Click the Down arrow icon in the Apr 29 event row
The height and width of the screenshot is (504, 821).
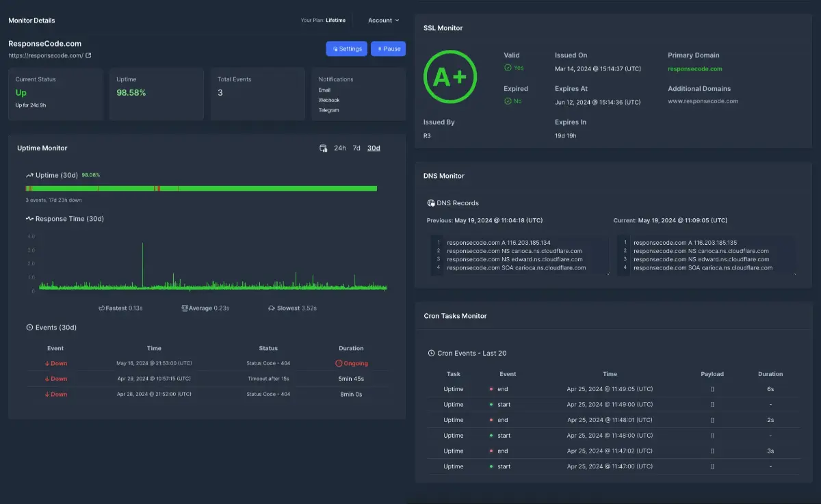(47, 379)
